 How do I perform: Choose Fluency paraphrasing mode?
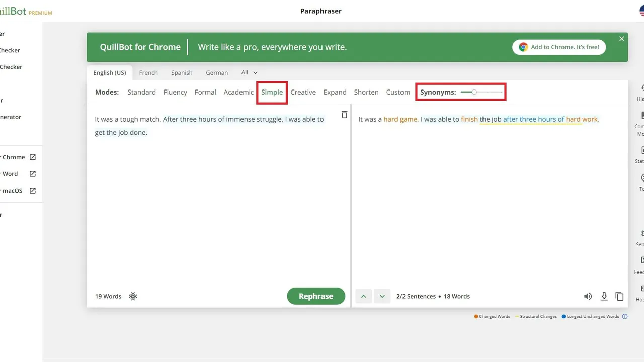click(175, 92)
